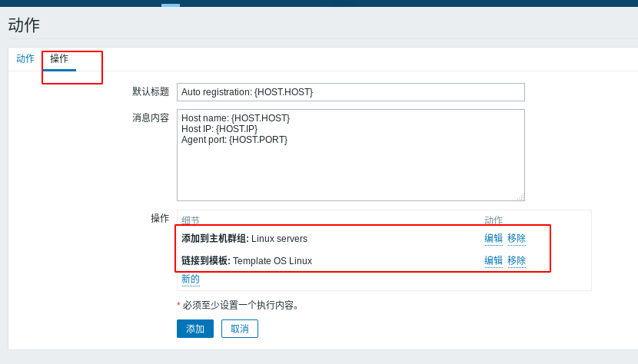Switch to the 动作 tab
Image resolution: width=638 pixels, height=364 pixels.
click(x=25, y=58)
